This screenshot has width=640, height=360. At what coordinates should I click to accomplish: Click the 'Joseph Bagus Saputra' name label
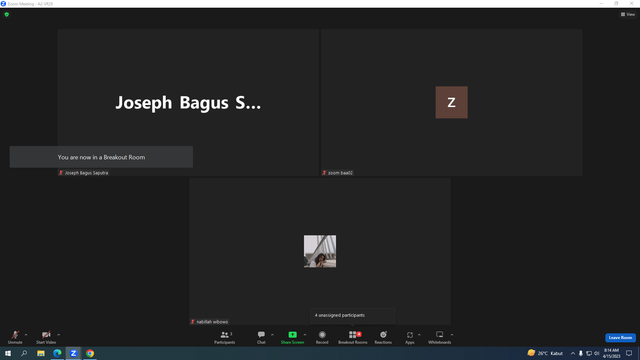pos(84,173)
